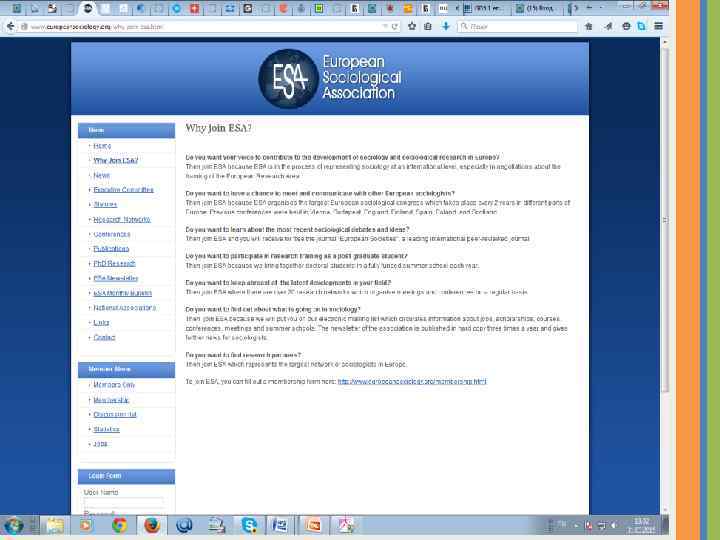Viewport: 720px width, 540px height.
Task: Open the address bar history dropdown arrow
Action: (x=385, y=27)
